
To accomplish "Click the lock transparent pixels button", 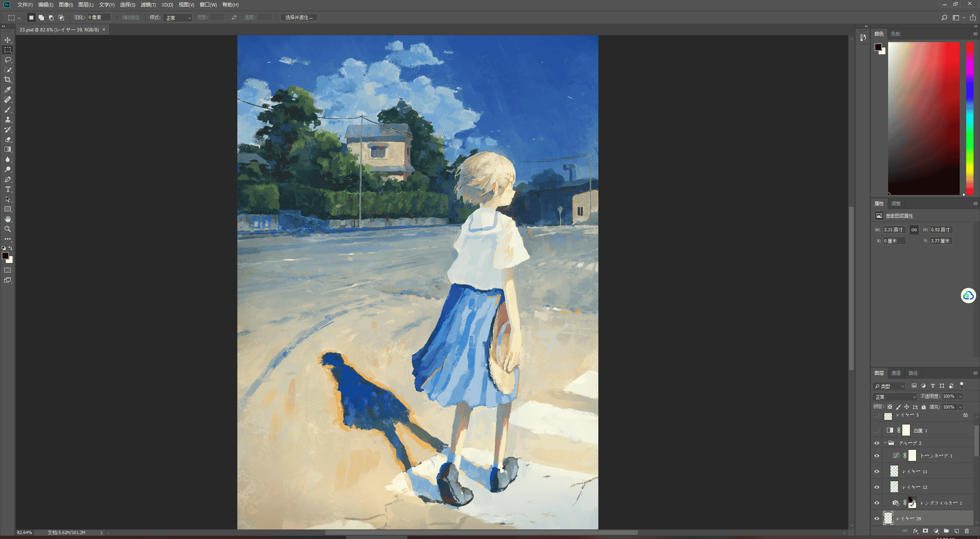I will click(x=890, y=407).
